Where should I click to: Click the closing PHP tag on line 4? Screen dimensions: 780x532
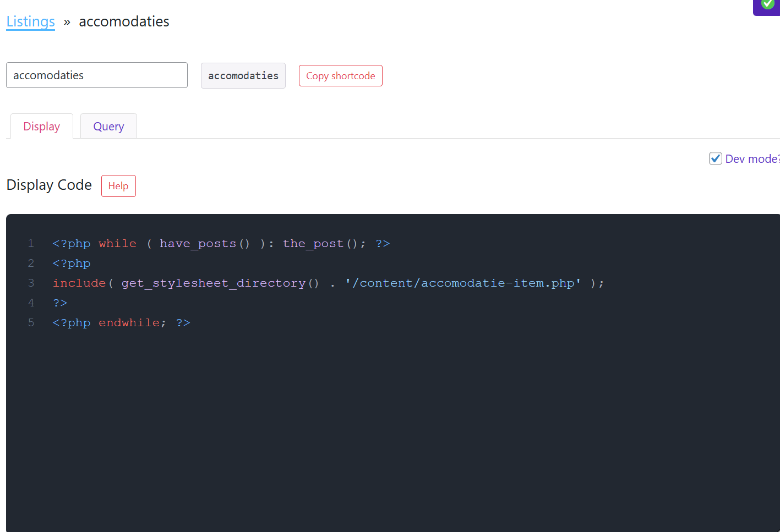click(60, 303)
